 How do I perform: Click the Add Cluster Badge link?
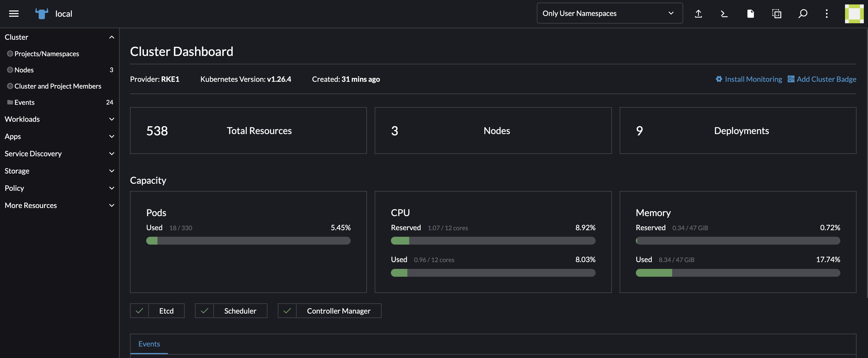[826, 79]
